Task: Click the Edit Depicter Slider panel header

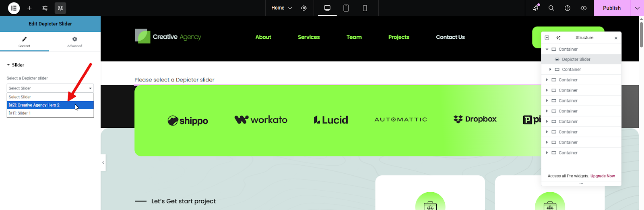Action: 50,24
